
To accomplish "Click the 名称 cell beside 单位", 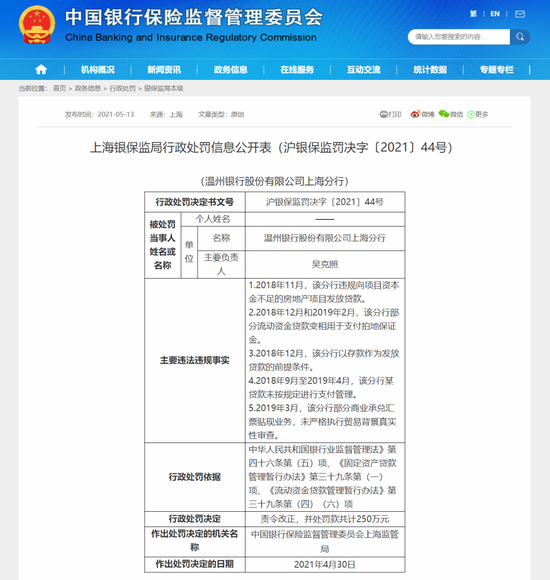I will (221, 238).
